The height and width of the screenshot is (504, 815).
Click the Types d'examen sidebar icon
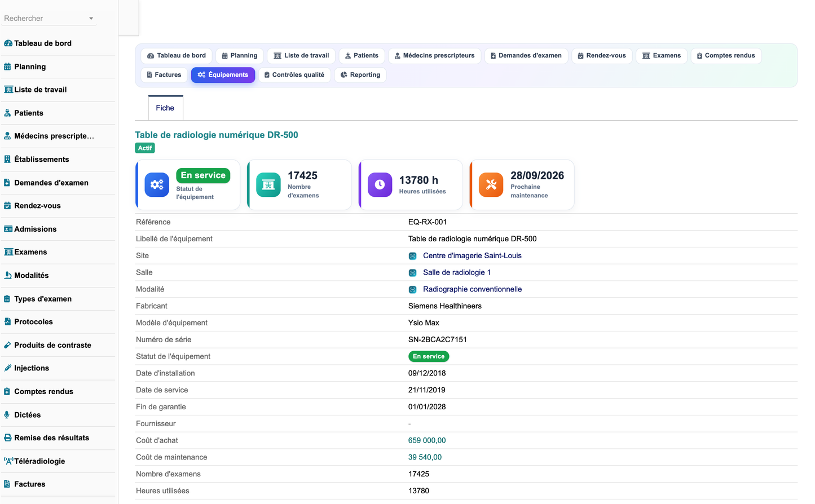7,299
